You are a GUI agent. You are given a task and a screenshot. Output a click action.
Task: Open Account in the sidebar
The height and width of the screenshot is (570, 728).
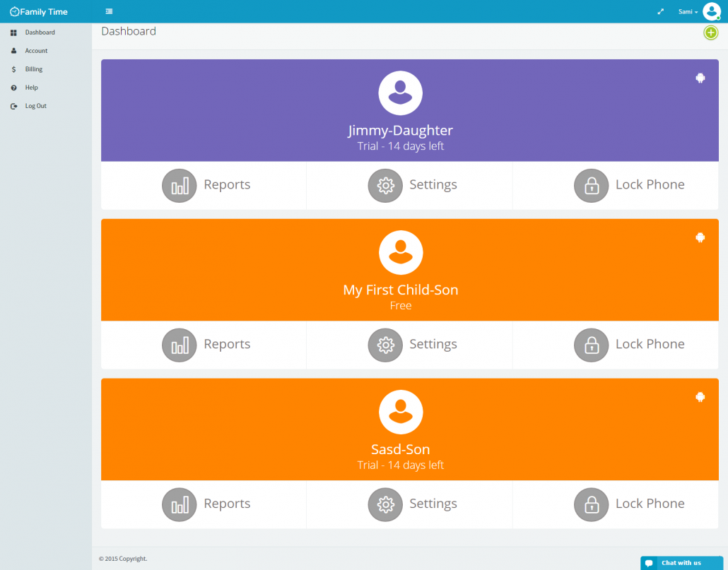[x=36, y=51]
